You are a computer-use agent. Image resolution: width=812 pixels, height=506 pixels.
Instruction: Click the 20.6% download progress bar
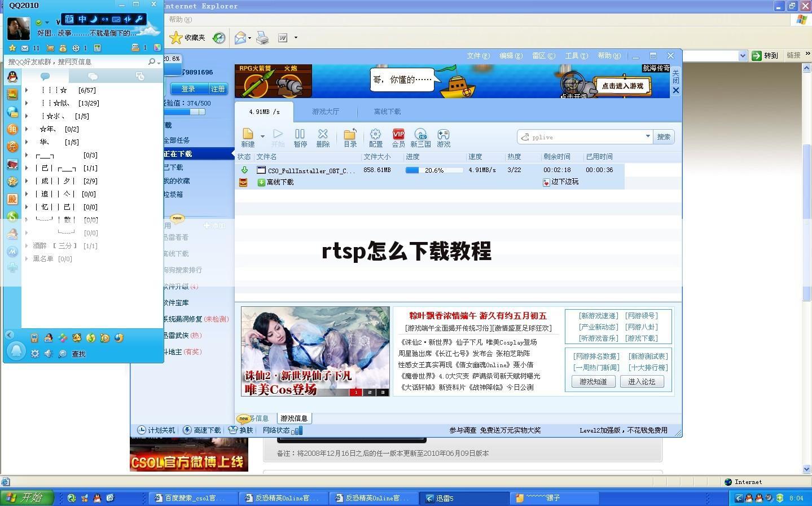tap(434, 170)
